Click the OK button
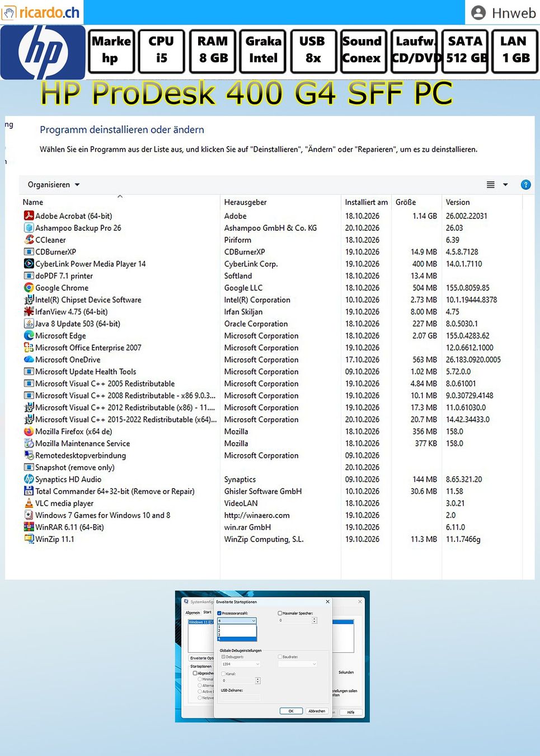 [x=291, y=711]
